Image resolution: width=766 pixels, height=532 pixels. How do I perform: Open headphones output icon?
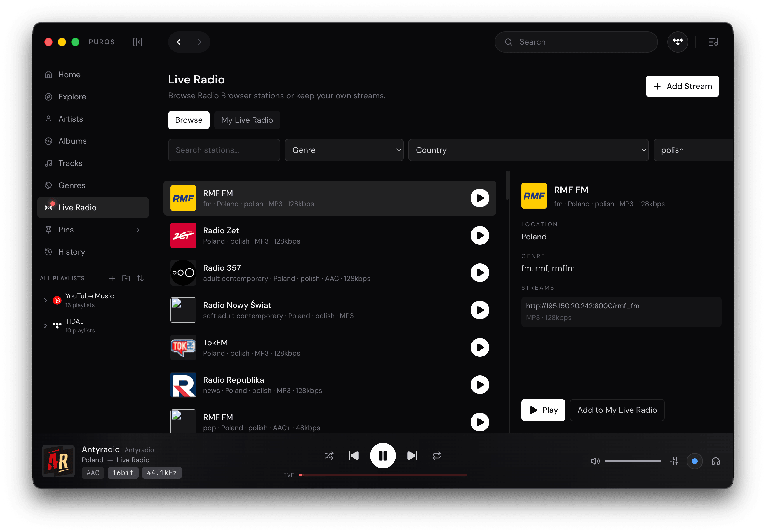715,461
